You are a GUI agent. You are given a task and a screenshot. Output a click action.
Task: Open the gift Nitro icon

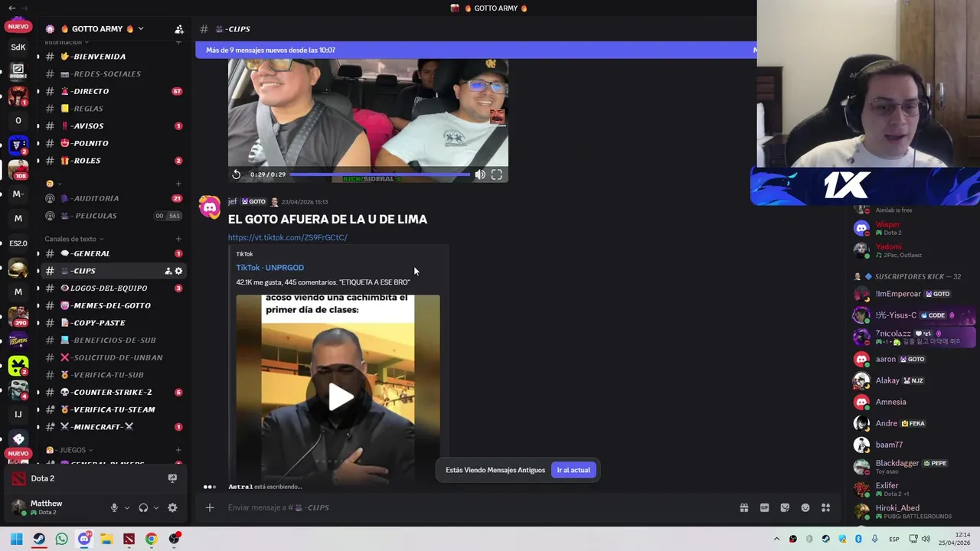click(743, 507)
